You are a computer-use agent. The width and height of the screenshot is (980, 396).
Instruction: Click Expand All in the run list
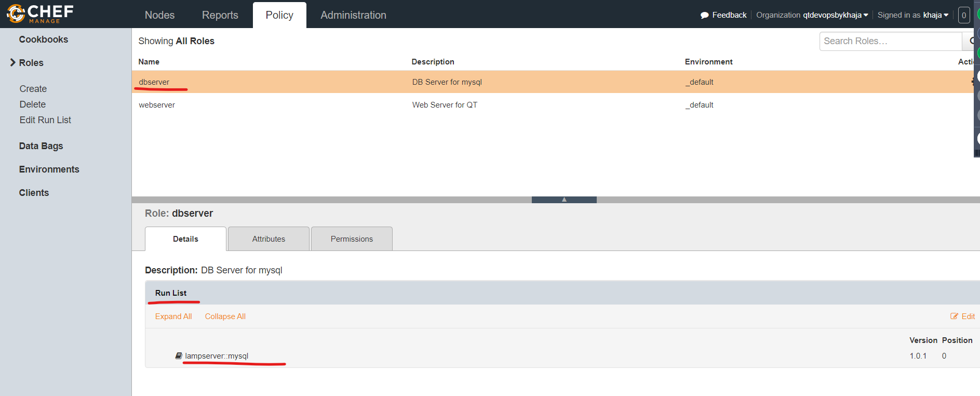pyautogui.click(x=173, y=316)
